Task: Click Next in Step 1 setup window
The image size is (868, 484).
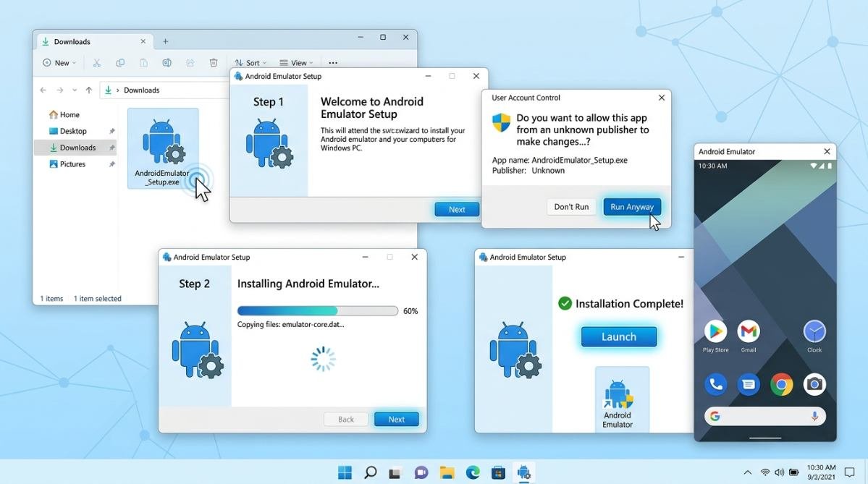Action: click(x=457, y=210)
